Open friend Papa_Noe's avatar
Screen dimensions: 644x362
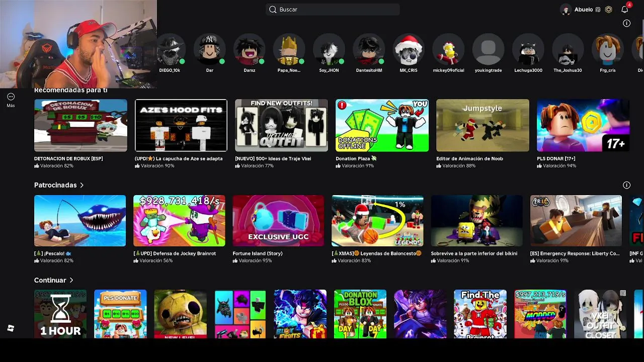click(289, 50)
